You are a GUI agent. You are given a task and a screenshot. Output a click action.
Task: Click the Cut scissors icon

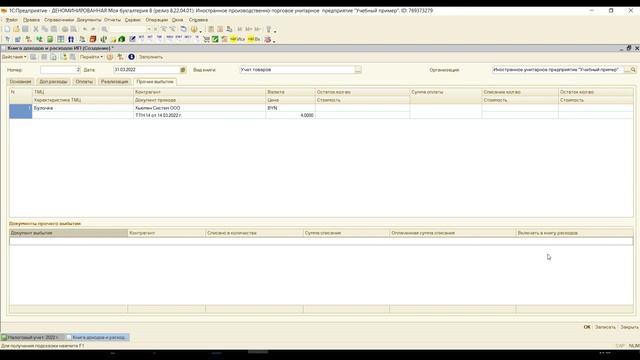click(x=36, y=29)
